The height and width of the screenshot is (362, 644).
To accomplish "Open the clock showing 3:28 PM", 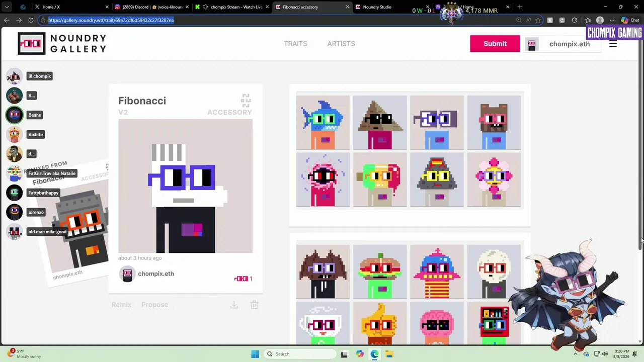I will pos(621,354).
